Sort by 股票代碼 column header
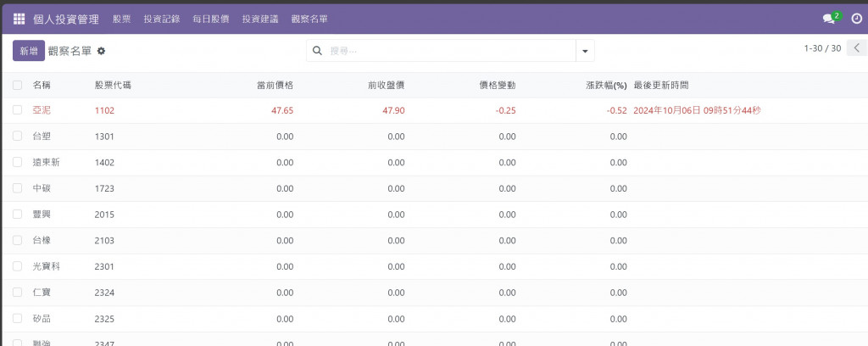 (x=113, y=86)
